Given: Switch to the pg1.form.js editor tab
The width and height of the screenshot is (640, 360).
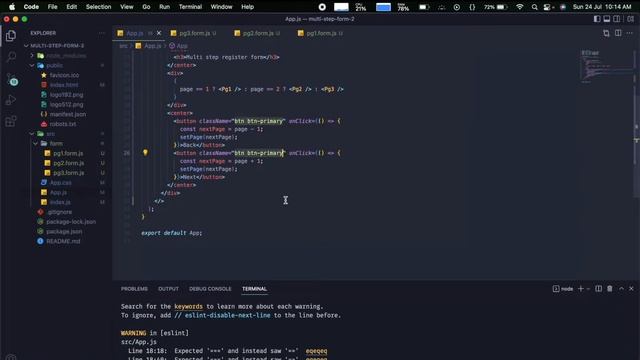Looking at the screenshot, I should click(x=321, y=33).
